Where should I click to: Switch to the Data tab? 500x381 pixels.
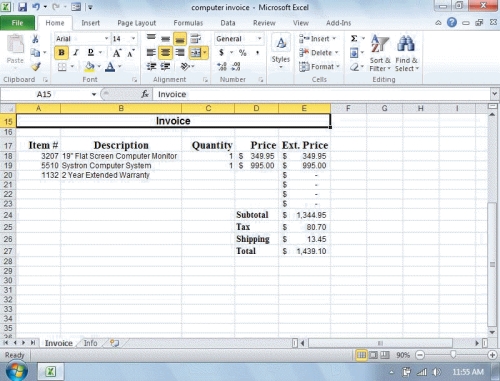[228, 23]
